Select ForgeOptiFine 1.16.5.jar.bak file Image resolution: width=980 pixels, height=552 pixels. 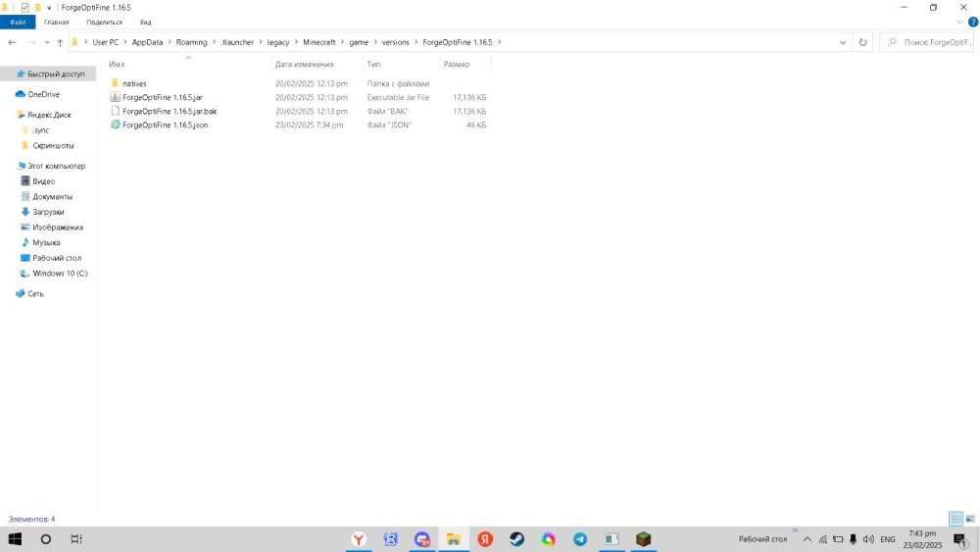[170, 111]
